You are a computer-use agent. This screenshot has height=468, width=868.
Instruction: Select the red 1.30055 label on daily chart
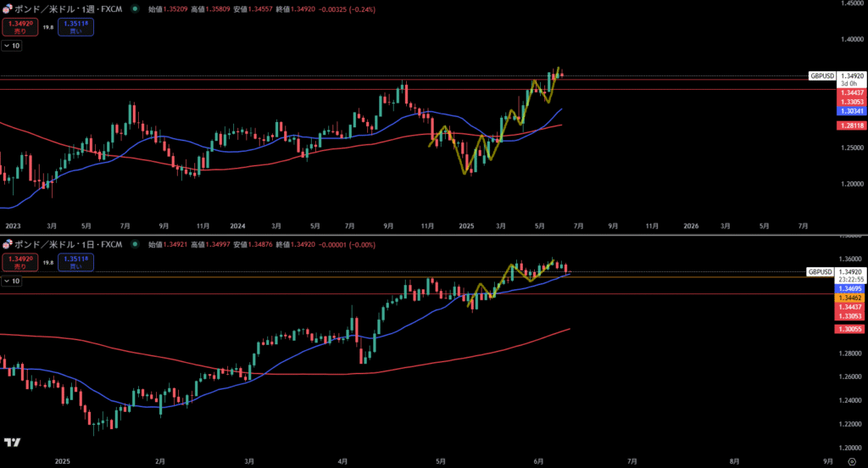coord(849,329)
